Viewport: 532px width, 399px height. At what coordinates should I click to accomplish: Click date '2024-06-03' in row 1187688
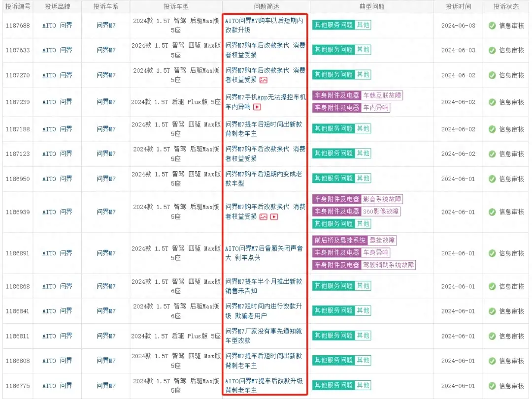point(458,26)
